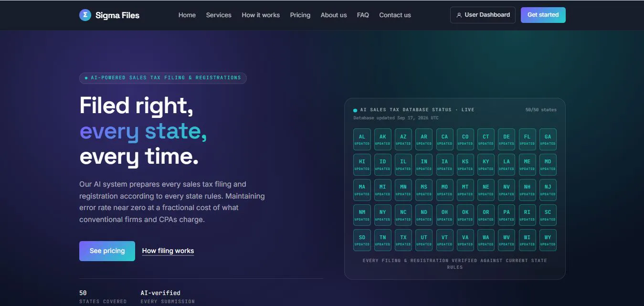The image size is (644, 306).
Task: Open the User Dashboard button
Action: tap(483, 15)
